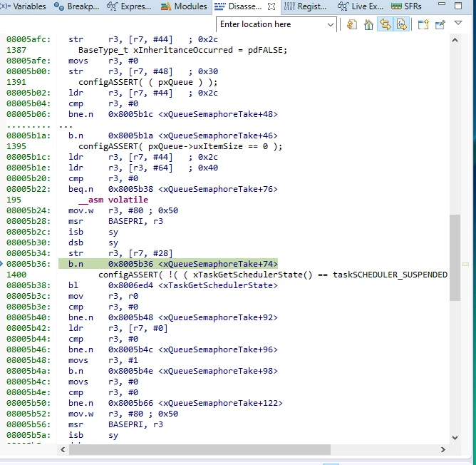Select the msr BASEPRI, r3 line at 08005b28
Image resolution: width=476 pixels, height=465 pixels.
coord(115,221)
